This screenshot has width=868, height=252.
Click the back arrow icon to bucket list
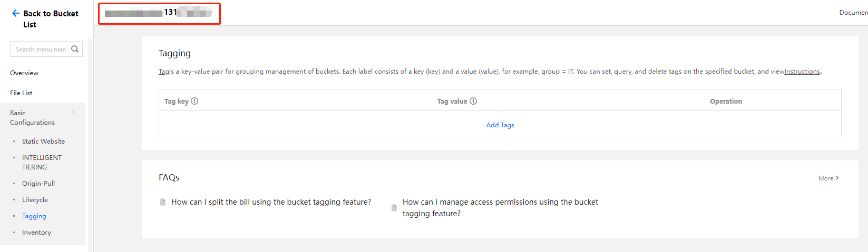(16, 14)
